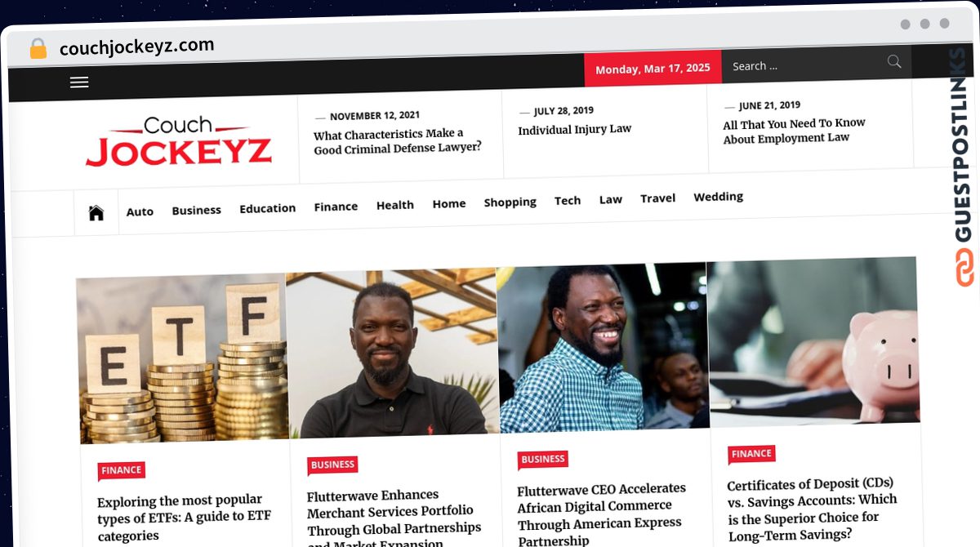Click the ETF coins article thumbnail
The image size is (980, 547).
[x=184, y=358]
